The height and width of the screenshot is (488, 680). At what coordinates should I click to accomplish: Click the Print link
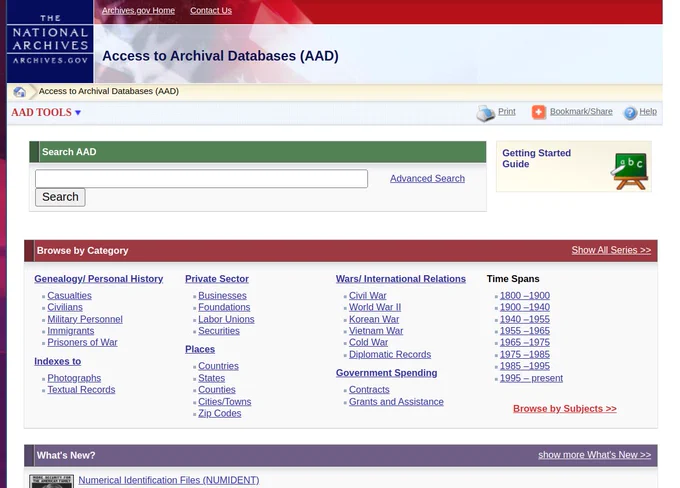[x=507, y=111]
